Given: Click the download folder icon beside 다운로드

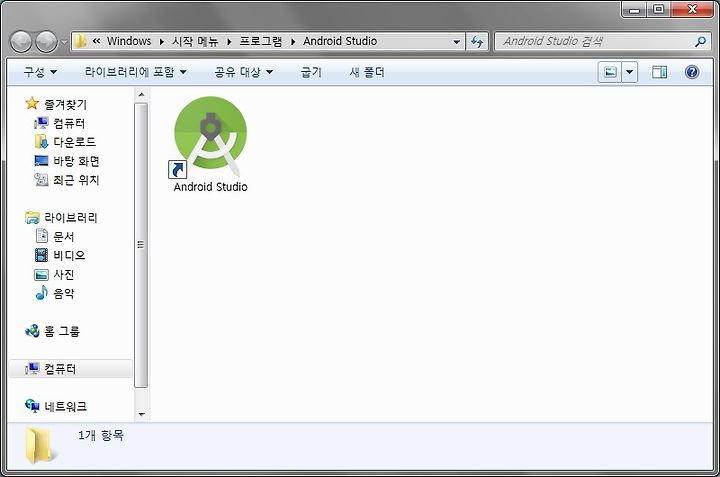Looking at the screenshot, I should click(41, 141).
